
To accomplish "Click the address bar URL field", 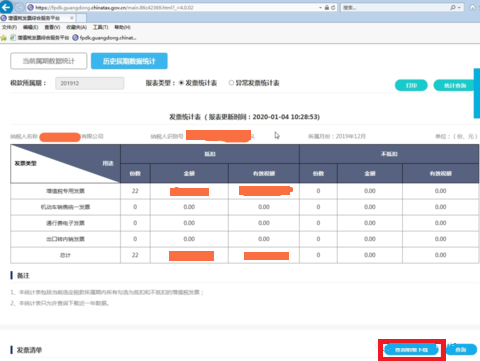I will tap(173, 7).
